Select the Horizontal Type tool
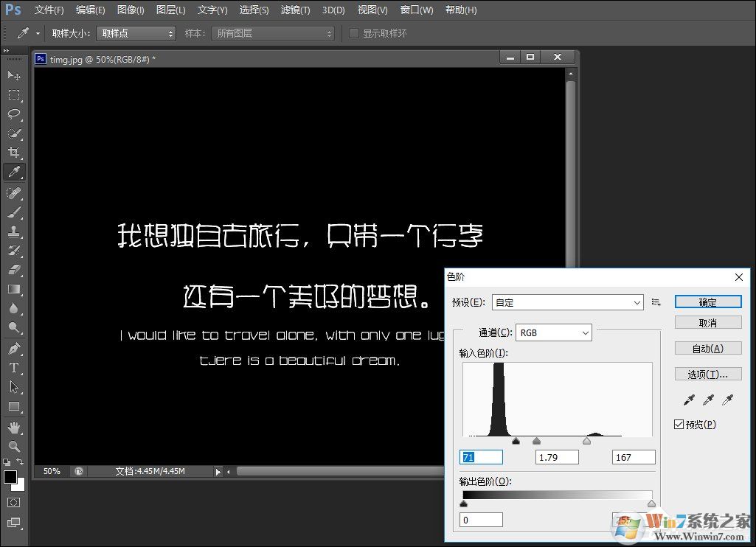Screen dimensions: 756x547 point(15,367)
